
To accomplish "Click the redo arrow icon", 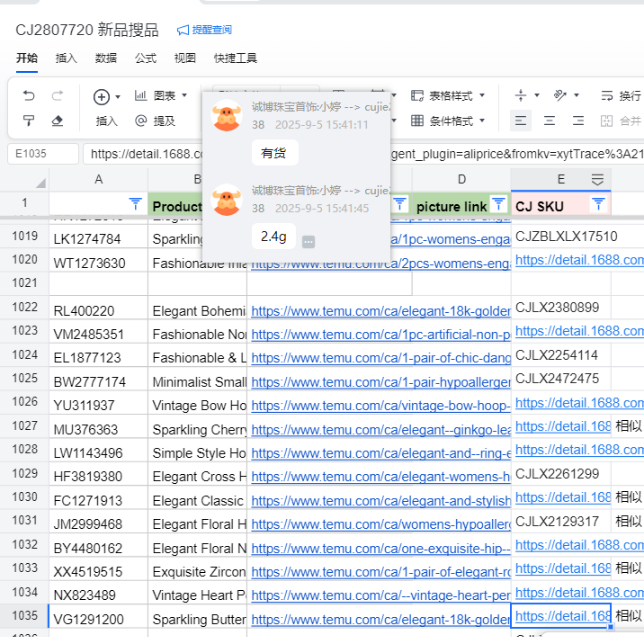I will tap(57, 96).
